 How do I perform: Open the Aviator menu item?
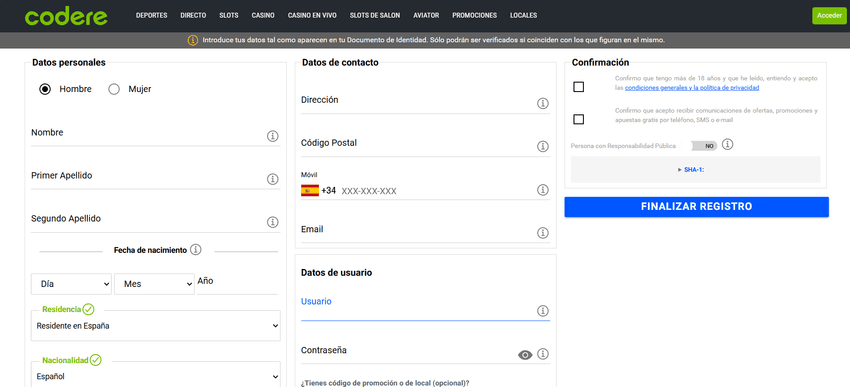point(426,16)
